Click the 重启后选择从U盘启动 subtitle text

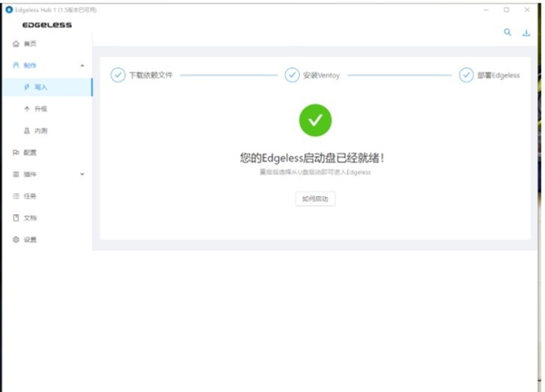(x=315, y=172)
